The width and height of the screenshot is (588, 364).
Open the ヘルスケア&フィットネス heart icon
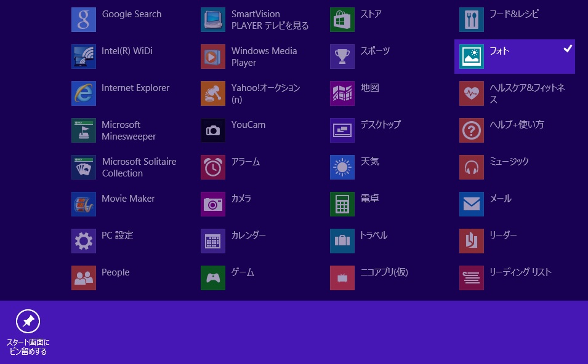pos(472,93)
